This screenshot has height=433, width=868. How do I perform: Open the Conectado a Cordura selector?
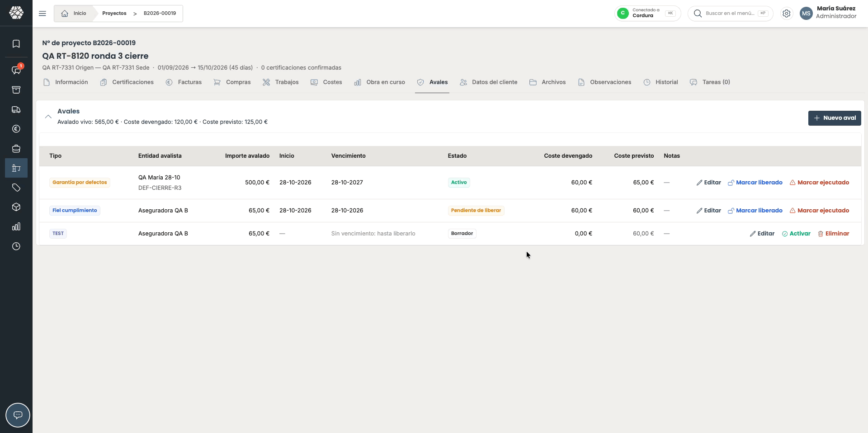(x=647, y=13)
